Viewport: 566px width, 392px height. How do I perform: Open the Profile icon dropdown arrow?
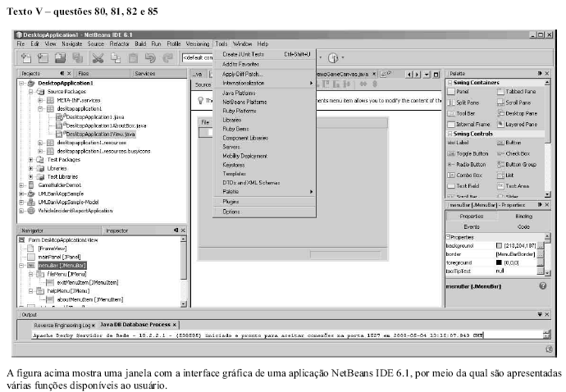(x=343, y=57)
